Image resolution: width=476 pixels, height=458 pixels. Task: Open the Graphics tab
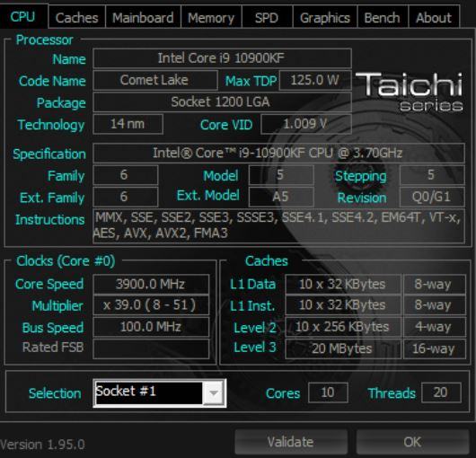(325, 17)
